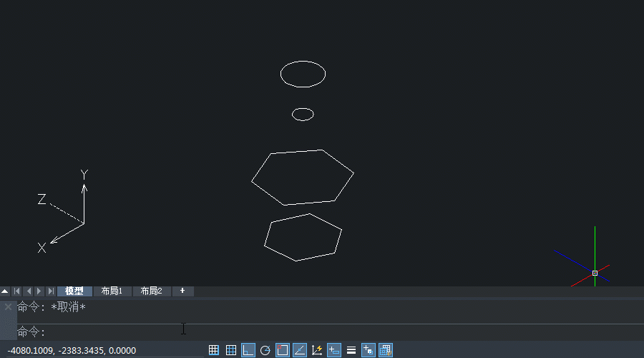
Task: Open the 布局1 layout tab
Action: (112, 291)
